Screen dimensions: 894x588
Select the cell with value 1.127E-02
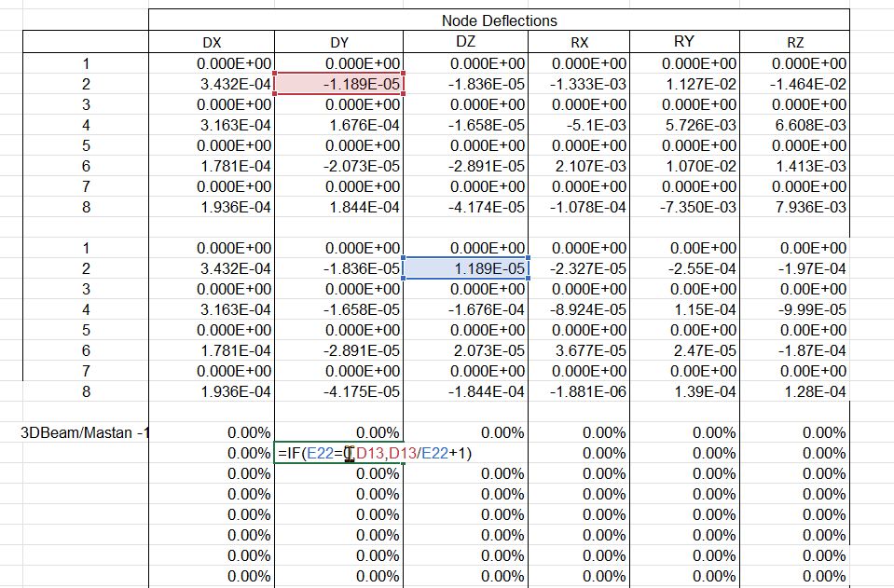click(x=684, y=84)
